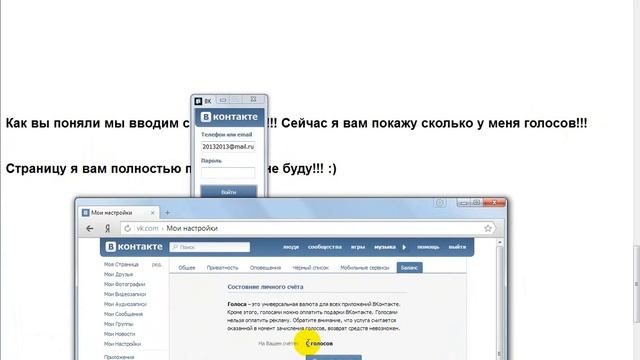Click 'помощь' in the VK header

(428, 247)
